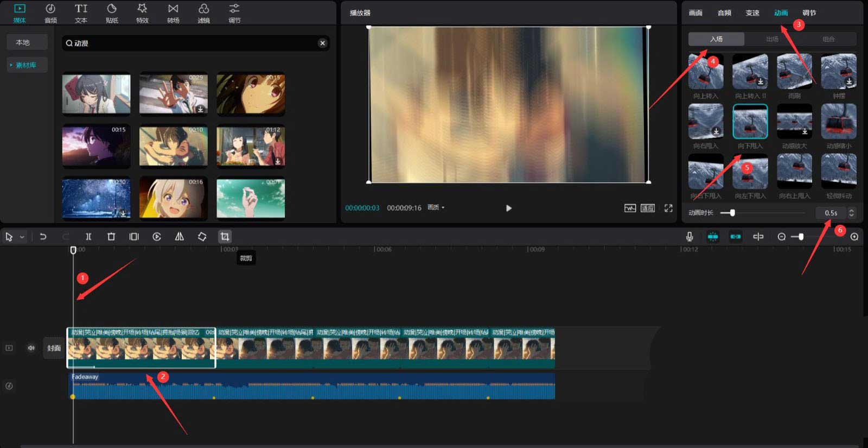868x448 pixels.
Task: Switch to the 变速 speed tab
Action: [x=752, y=13]
